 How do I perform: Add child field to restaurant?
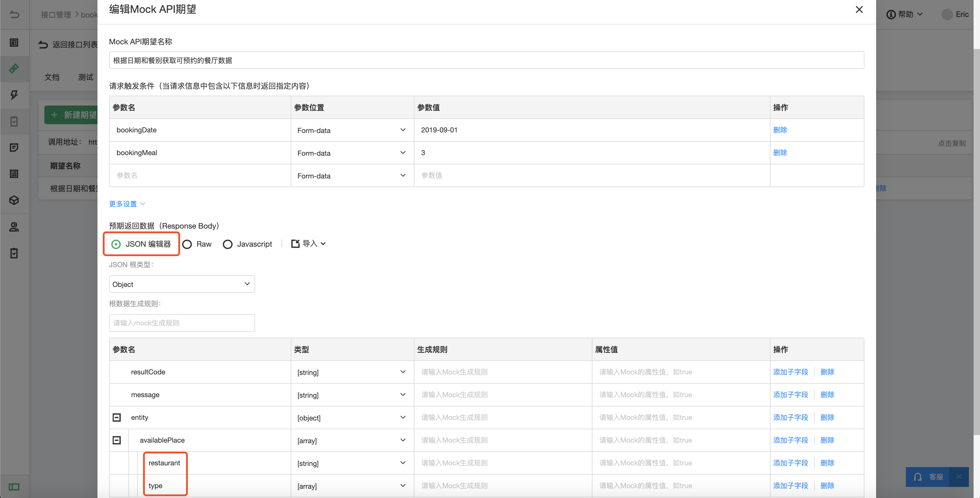click(x=791, y=463)
